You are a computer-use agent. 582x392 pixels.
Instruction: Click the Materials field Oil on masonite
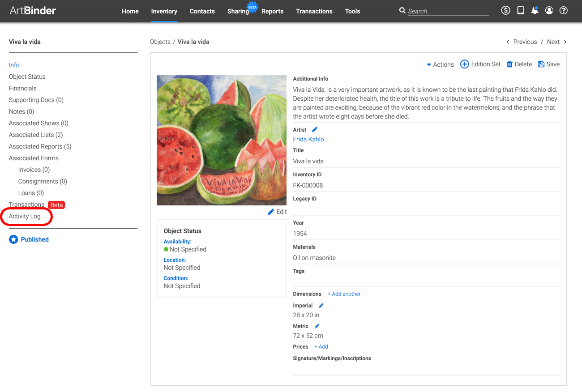[426, 258]
